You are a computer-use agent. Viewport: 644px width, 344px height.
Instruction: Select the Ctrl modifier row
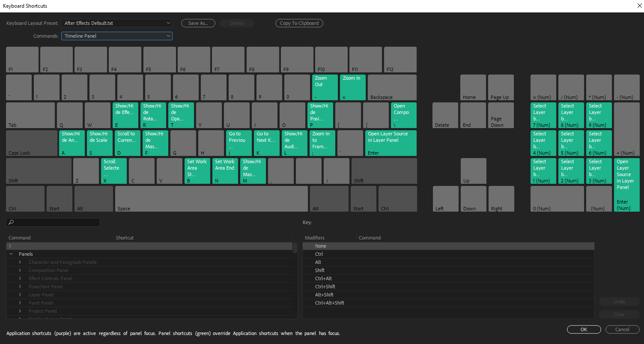448,254
